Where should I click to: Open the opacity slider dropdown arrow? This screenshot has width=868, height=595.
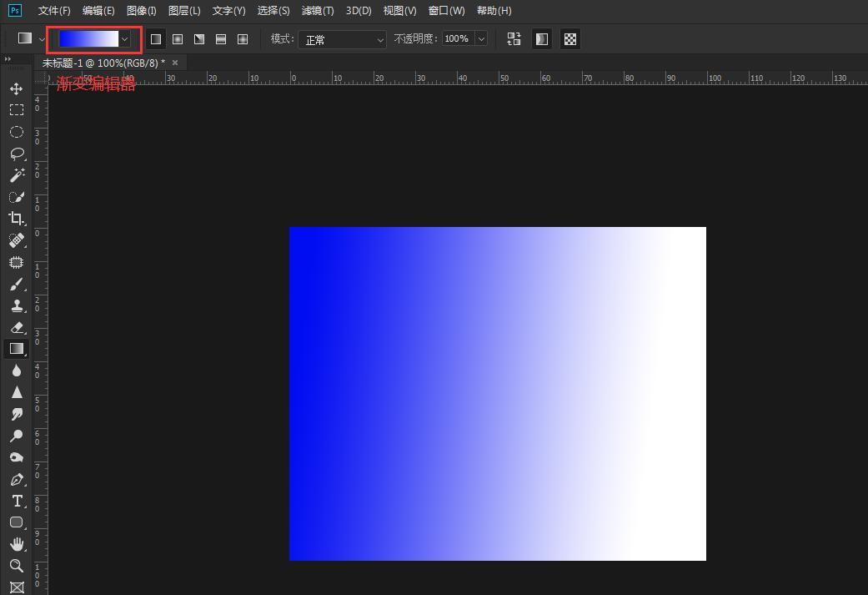point(481,38)
